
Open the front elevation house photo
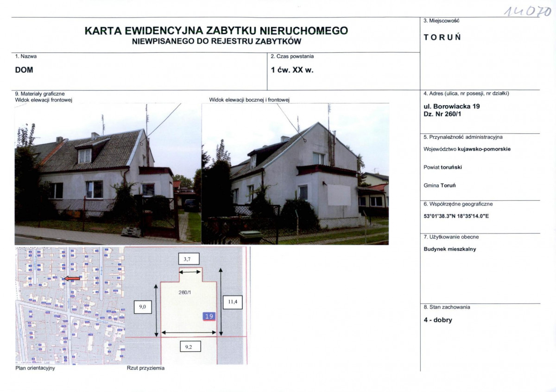coord(108,174)
